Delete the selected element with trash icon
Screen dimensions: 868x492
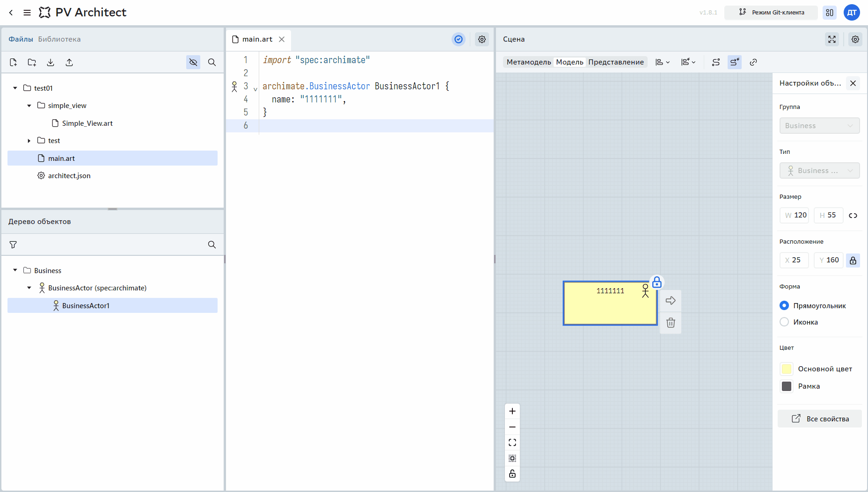tap(671, 323)
